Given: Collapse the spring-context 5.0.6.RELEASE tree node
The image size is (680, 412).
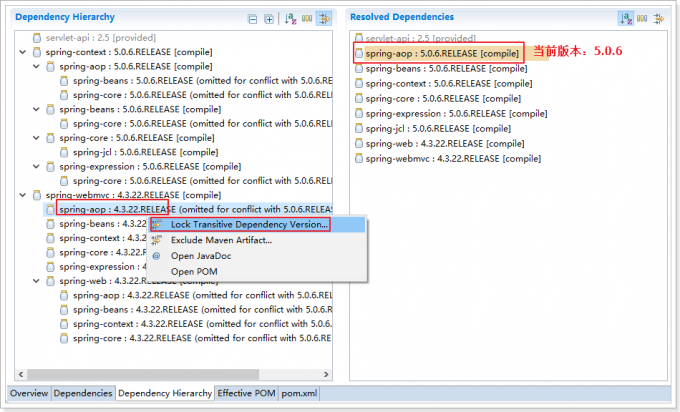Looking at the screenshot, I should pyautogui.click(x=24, y=51).
